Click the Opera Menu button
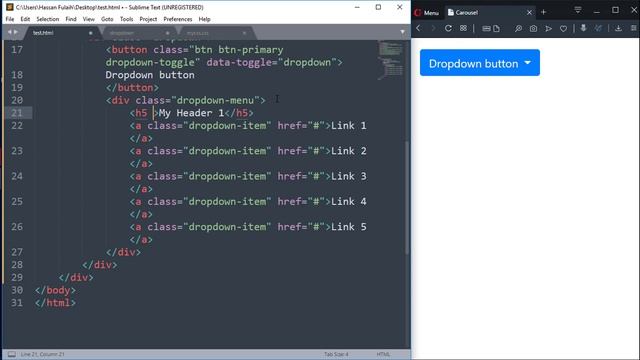Image resolution: width=640 pixels, height=360 pixels. (x=427, y=13)
